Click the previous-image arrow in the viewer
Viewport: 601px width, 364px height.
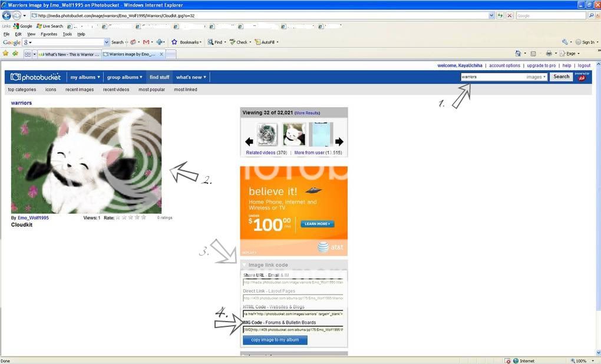249,141
